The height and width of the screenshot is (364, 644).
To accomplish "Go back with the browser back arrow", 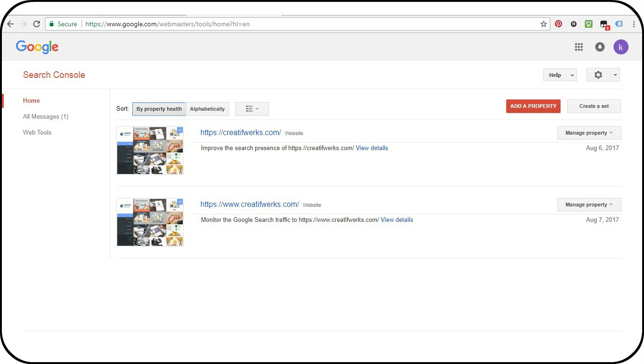I will pyautogui.click(x=10, y=24).
